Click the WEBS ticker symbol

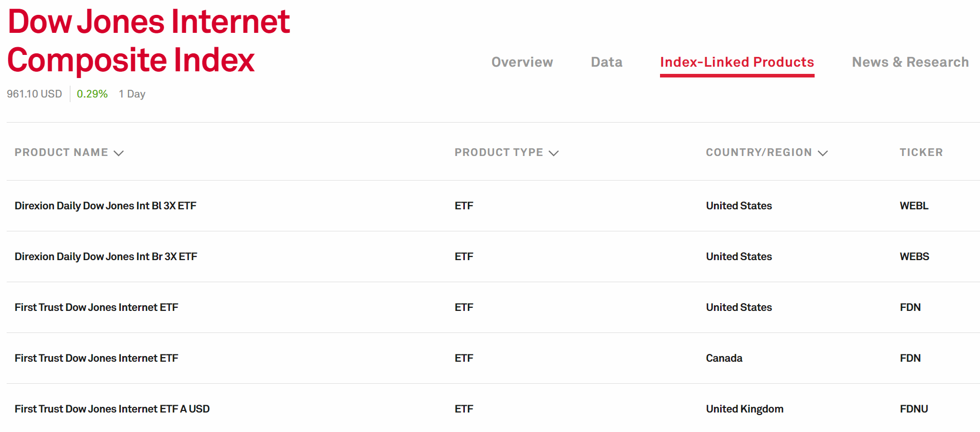[914, 257]
